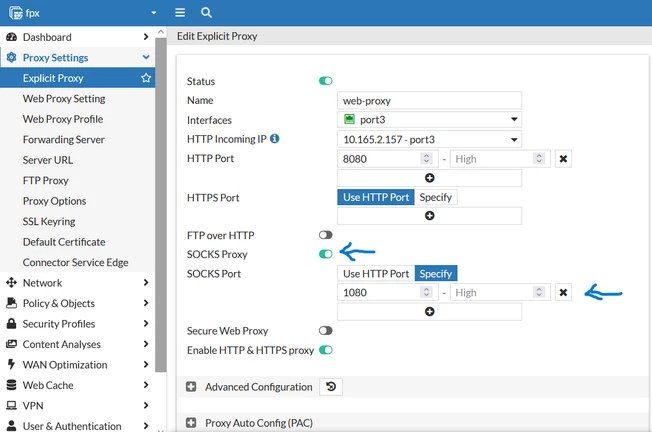Remove the 8080 HTTP port entry
The width and height of the screenshot is (652, 432).
pyautogui.click(x=563, y=159)
